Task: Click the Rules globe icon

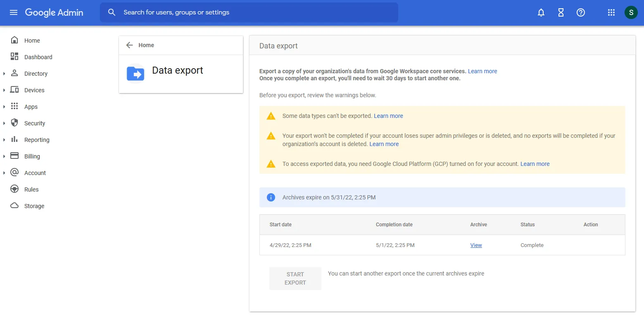Action: [x=14, y=189]
